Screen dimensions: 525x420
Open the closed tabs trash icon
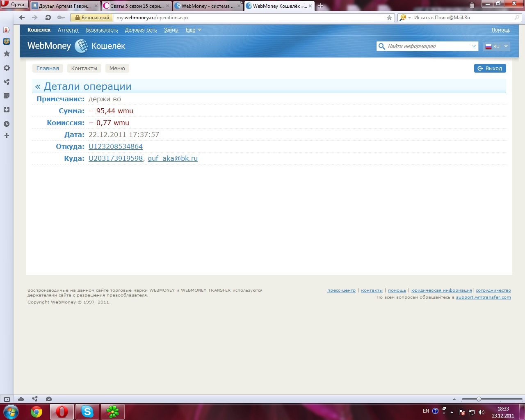click(x=472, y=5)
